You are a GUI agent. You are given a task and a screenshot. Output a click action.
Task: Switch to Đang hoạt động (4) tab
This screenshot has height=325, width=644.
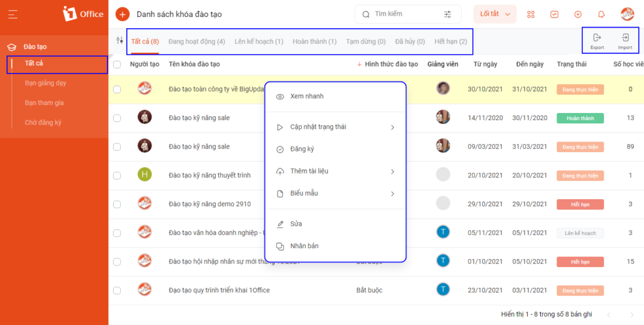pos(197,41)
